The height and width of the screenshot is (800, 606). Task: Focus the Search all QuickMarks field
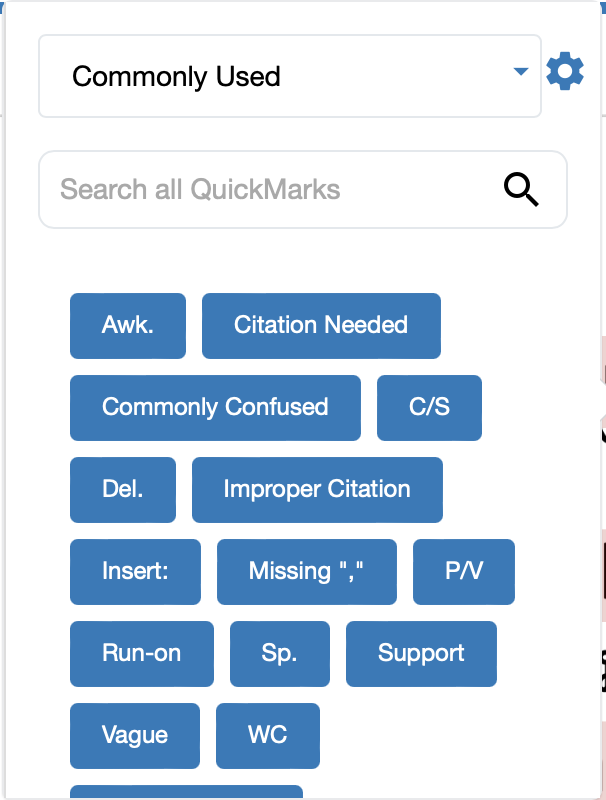(x=270, y=189)
